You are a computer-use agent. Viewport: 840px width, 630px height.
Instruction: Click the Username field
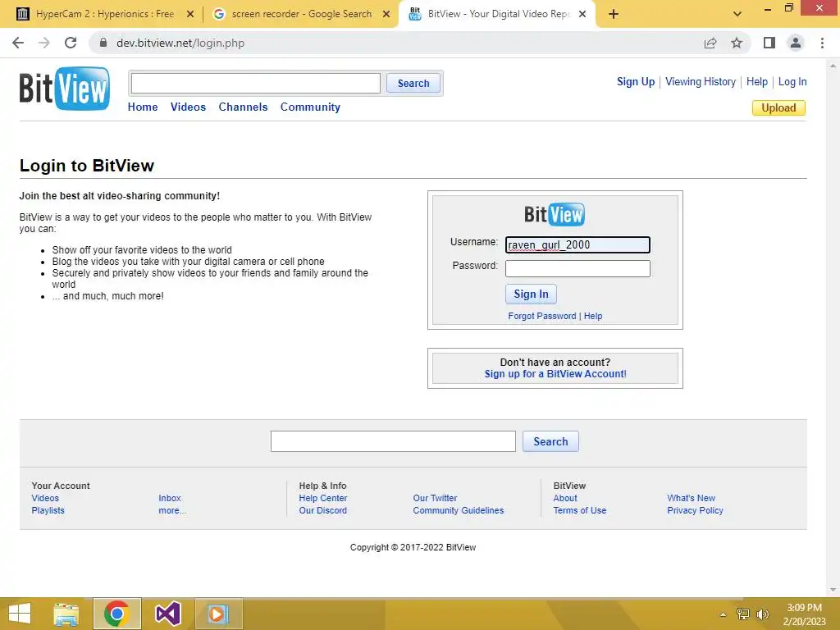577,244
